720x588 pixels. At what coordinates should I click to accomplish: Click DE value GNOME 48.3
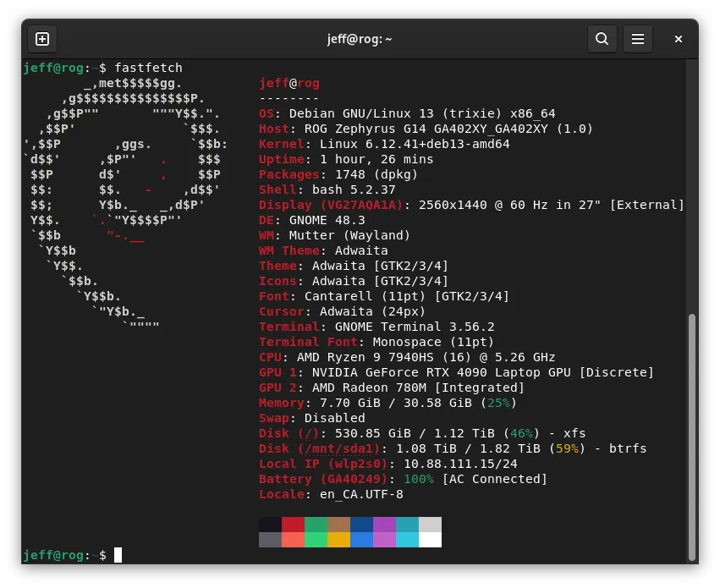point(327,220)
